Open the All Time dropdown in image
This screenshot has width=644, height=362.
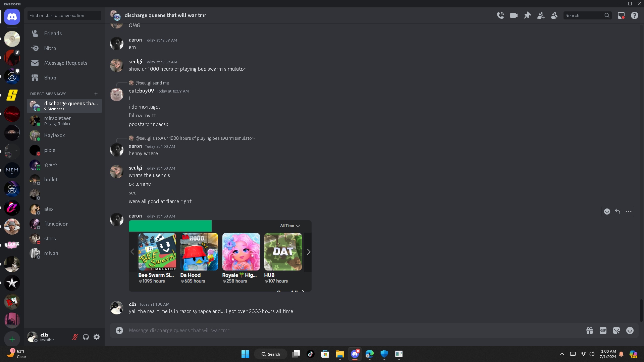(290, 226)
